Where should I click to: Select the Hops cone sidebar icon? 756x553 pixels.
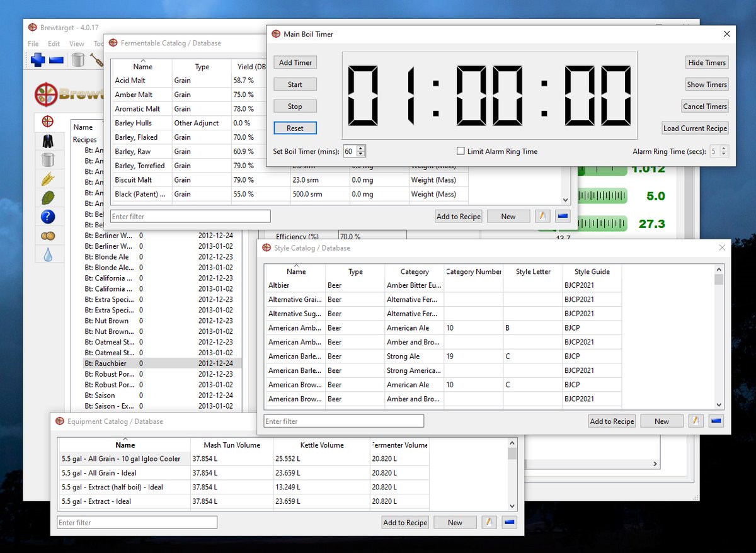(48, 198)
